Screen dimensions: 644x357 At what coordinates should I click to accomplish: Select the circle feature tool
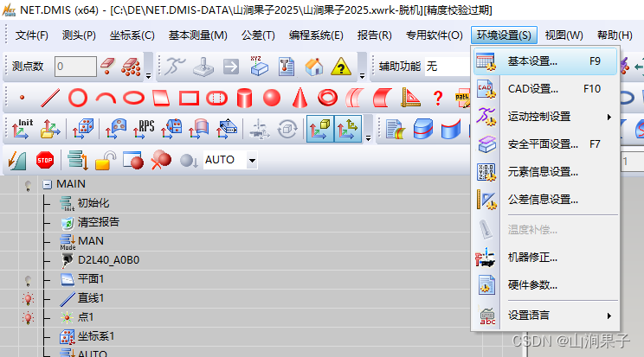point(78,98)
